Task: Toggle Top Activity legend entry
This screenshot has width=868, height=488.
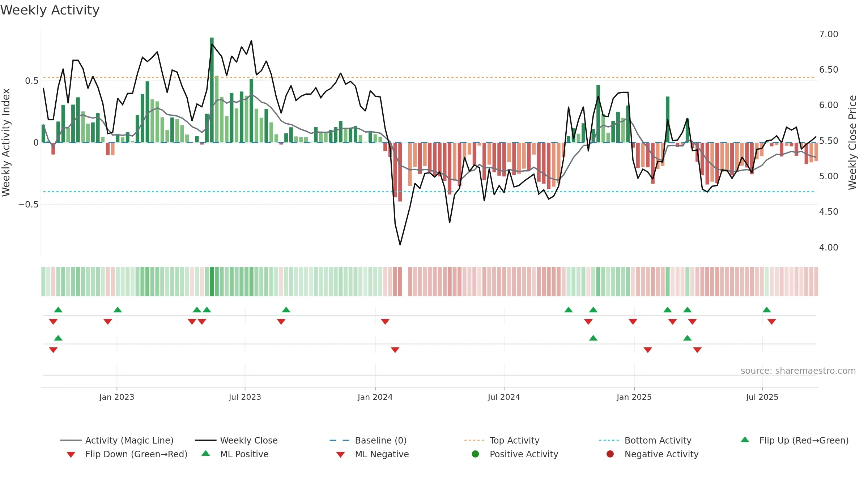Action: tap(502, 440)
